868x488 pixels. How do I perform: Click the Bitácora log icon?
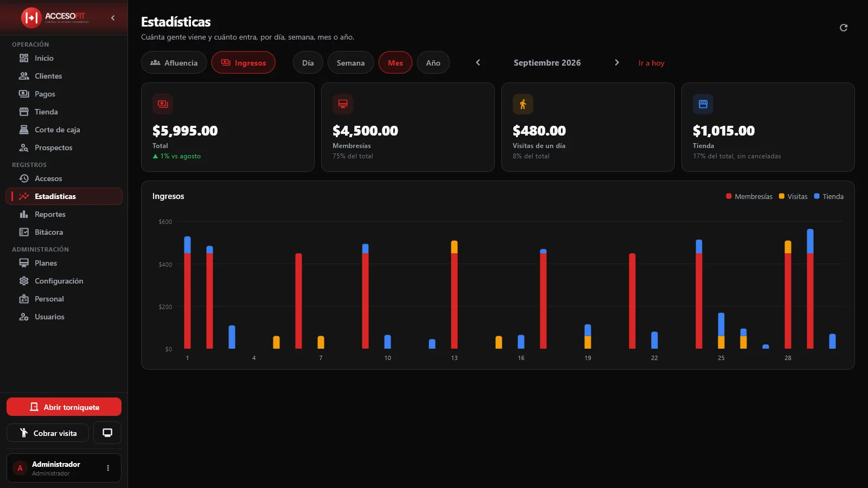24,232
